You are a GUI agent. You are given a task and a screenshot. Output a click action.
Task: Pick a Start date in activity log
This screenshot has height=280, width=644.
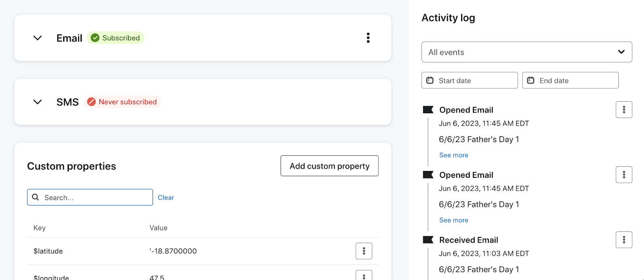click(470, 80)
